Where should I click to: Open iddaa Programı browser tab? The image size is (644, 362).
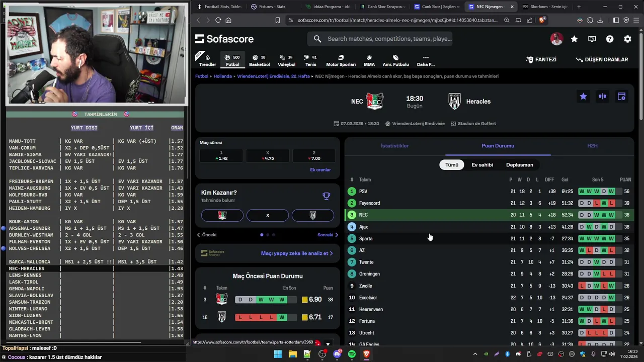[x=327, y=7]
